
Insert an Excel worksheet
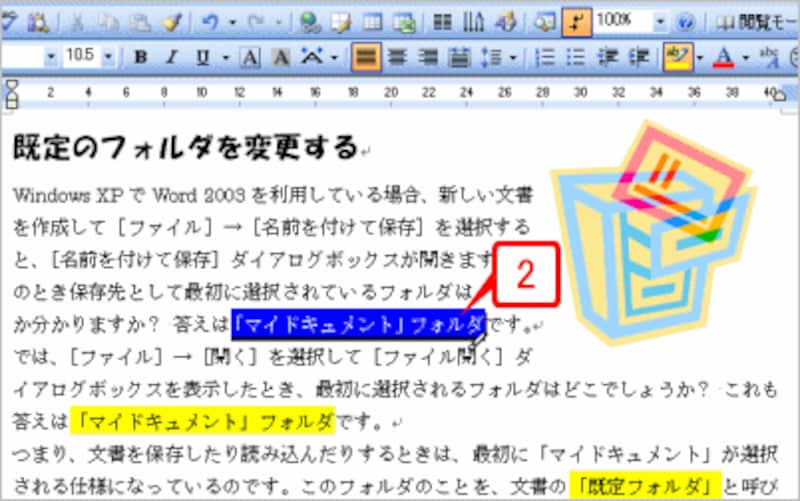click(404, 22)
